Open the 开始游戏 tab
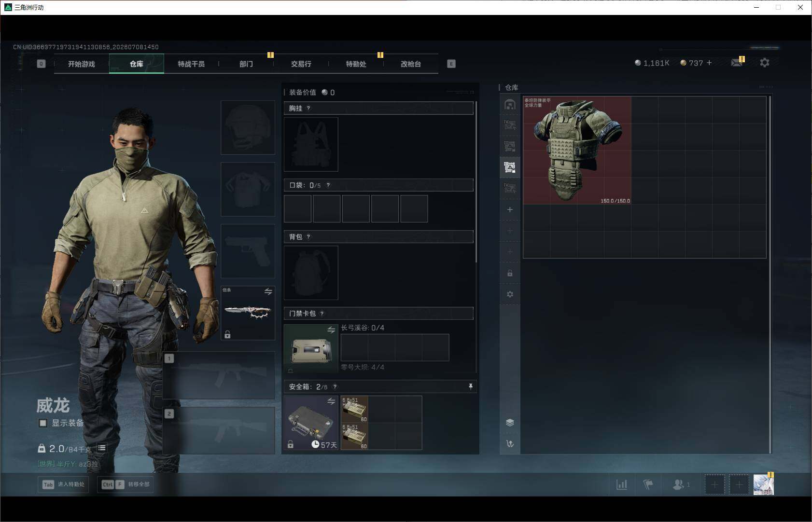 [82, 64]
